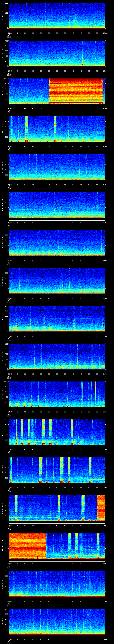
Task: Click Frequency (Hz) axis label of 15:14:00 spectrogram
Action: coord(3,16)
